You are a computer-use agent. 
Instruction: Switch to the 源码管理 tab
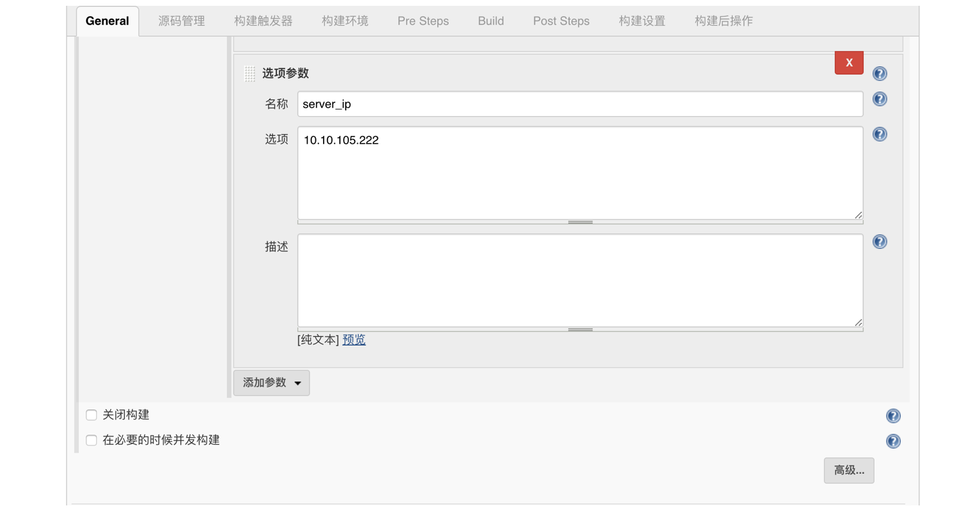[182, 21]
